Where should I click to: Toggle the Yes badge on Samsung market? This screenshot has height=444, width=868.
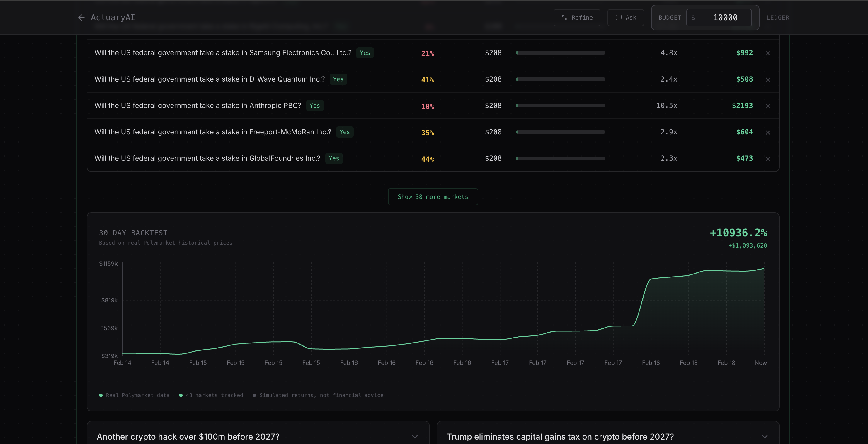(365, 53)
